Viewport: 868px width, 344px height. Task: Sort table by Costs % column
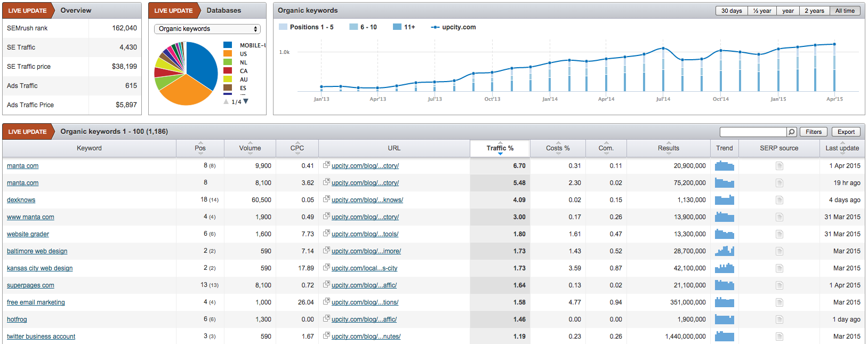[558, 148]
